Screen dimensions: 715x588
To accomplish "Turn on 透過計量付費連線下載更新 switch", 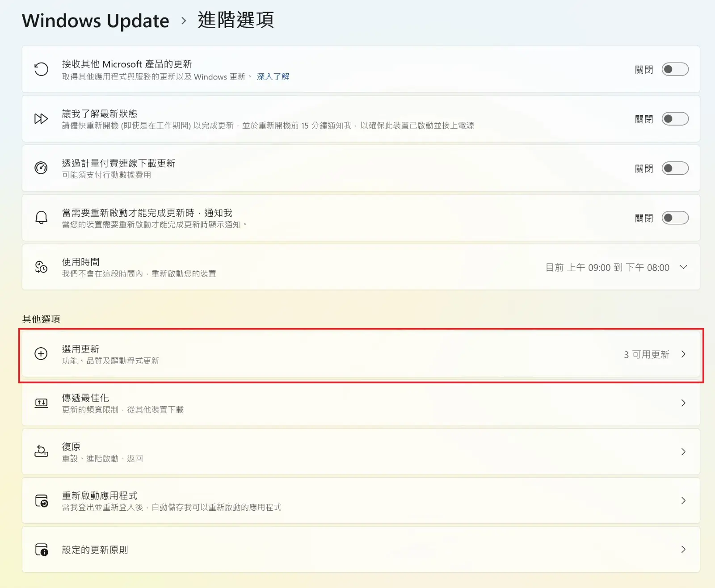I will (675, 168).
